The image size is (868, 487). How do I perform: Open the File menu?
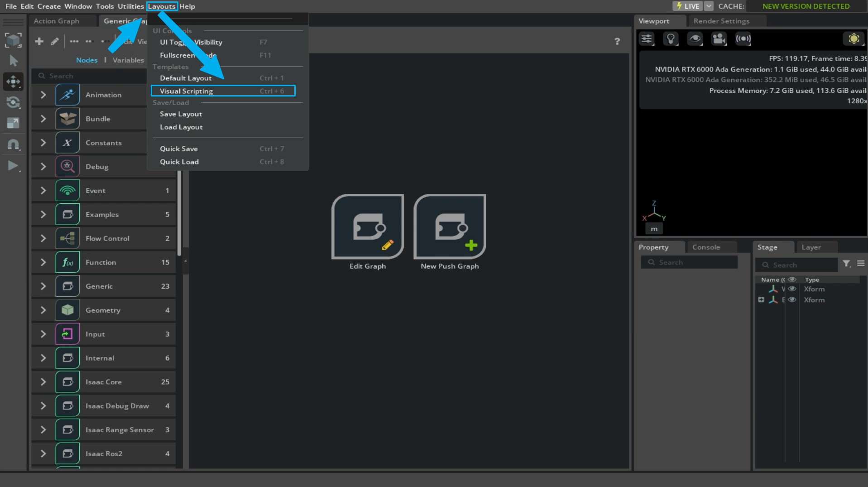coord(11,6)
